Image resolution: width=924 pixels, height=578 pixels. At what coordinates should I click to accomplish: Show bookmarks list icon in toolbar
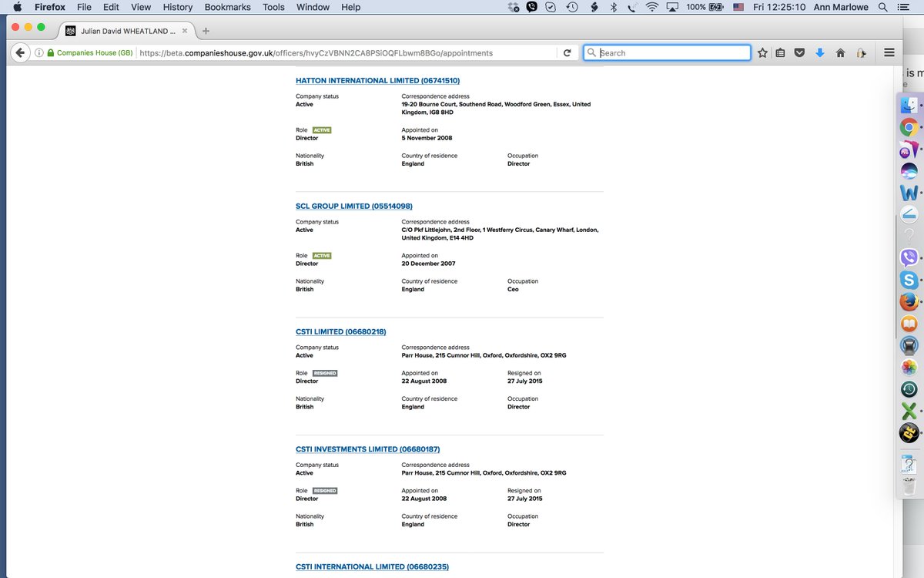[x=780, y=53]
